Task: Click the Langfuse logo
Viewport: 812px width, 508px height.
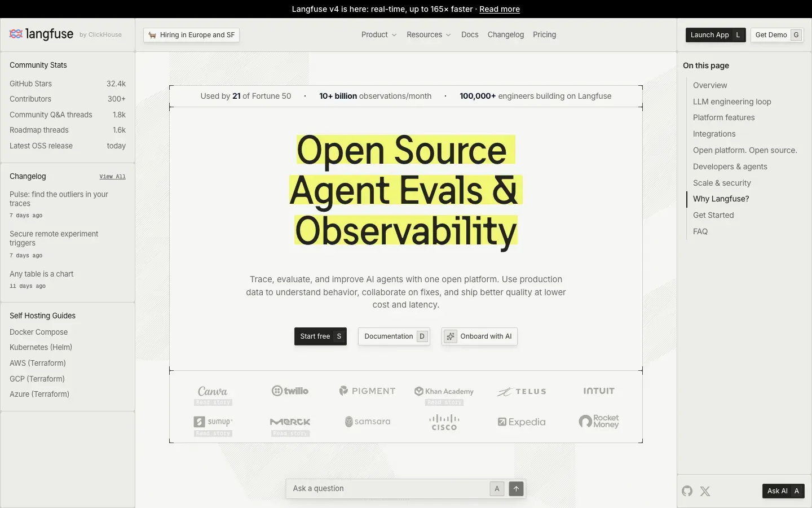Action: (41, 34)
